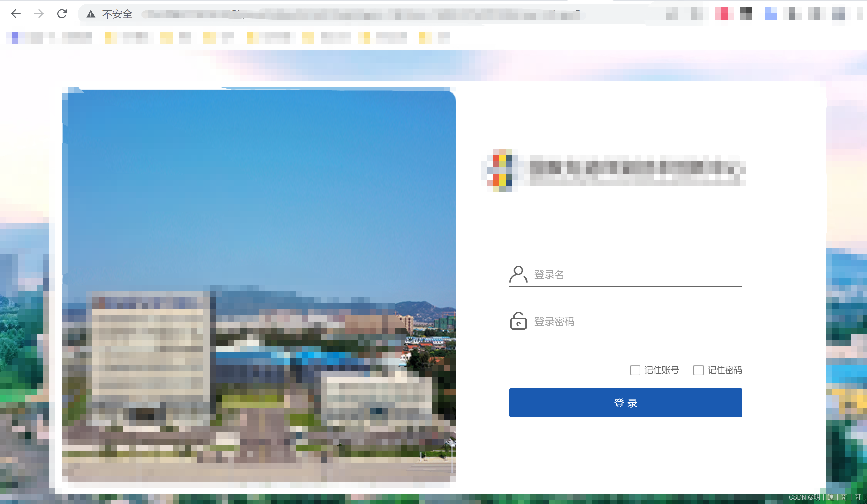
Task: Click the person icon beside 登录名 field
Action: coord(518,274)
